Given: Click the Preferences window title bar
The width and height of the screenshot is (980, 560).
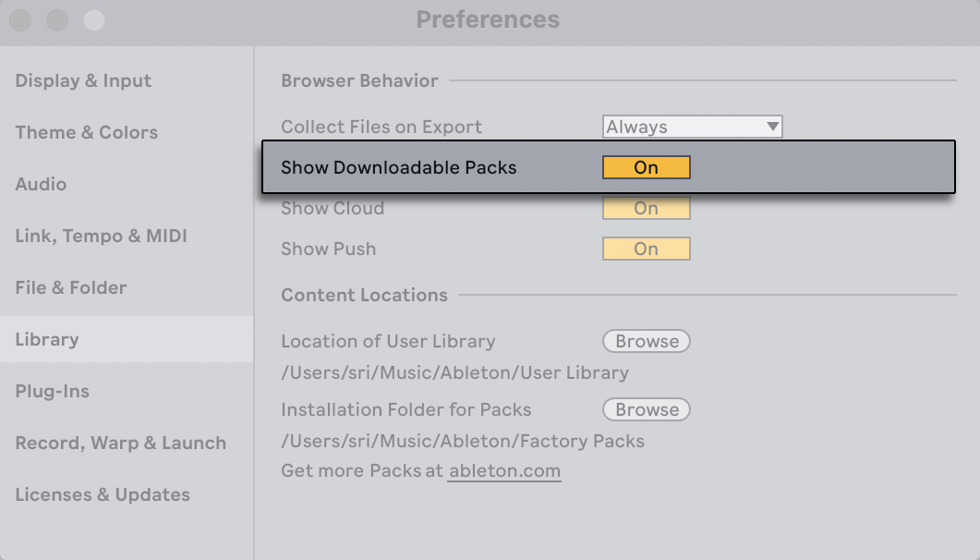Looking at the screenshot, I should [x=489, y=19].
